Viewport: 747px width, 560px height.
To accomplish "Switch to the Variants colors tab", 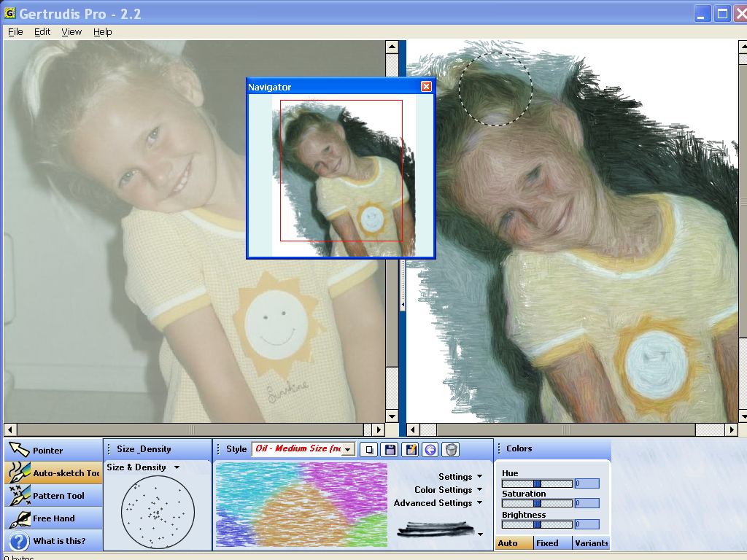I will (x=591, y=543).
